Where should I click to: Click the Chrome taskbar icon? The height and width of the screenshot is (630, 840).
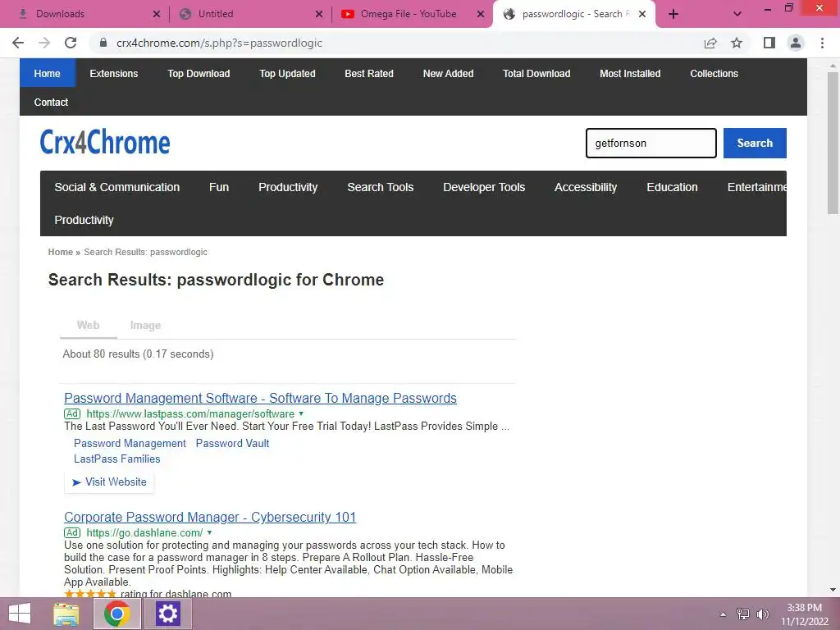pos(116,614)
